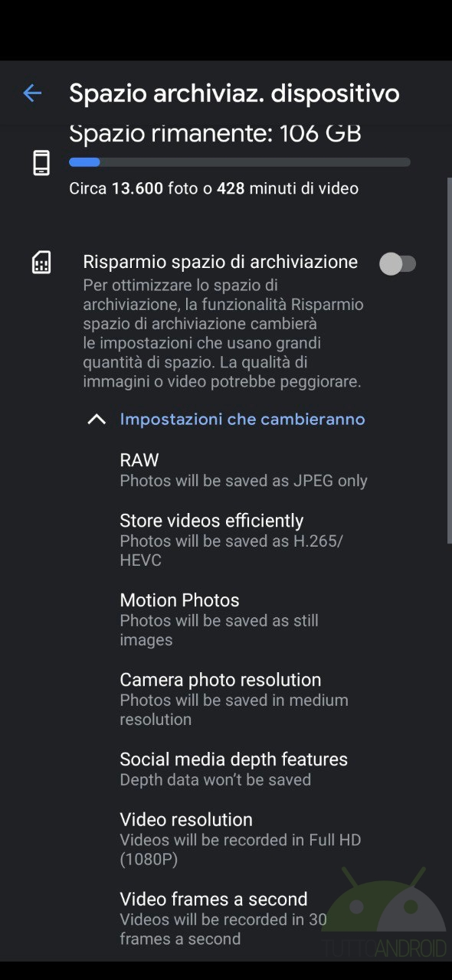Tap the SD card storage saver icon
This screenshot has width=452, height=980.
click(41, 263)
